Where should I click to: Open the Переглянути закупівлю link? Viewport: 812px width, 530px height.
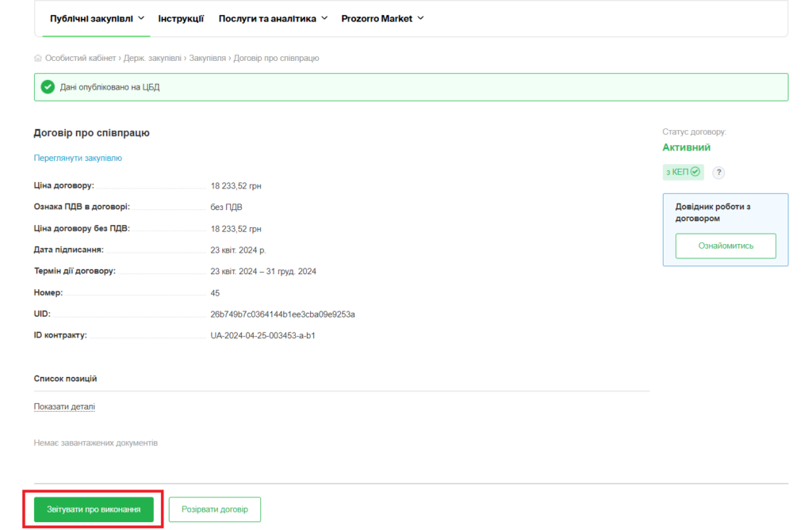(x=78, y=158)
